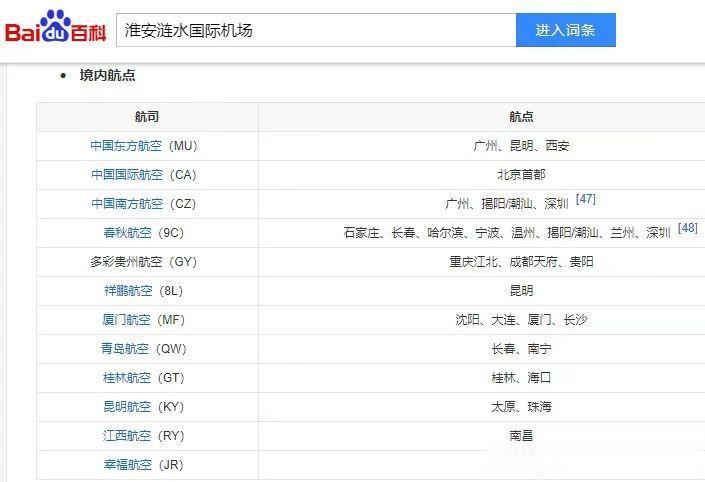Screen dimensions: 705x482
Task: Click the 境内航点 heading
Action: tap(107, 75)
